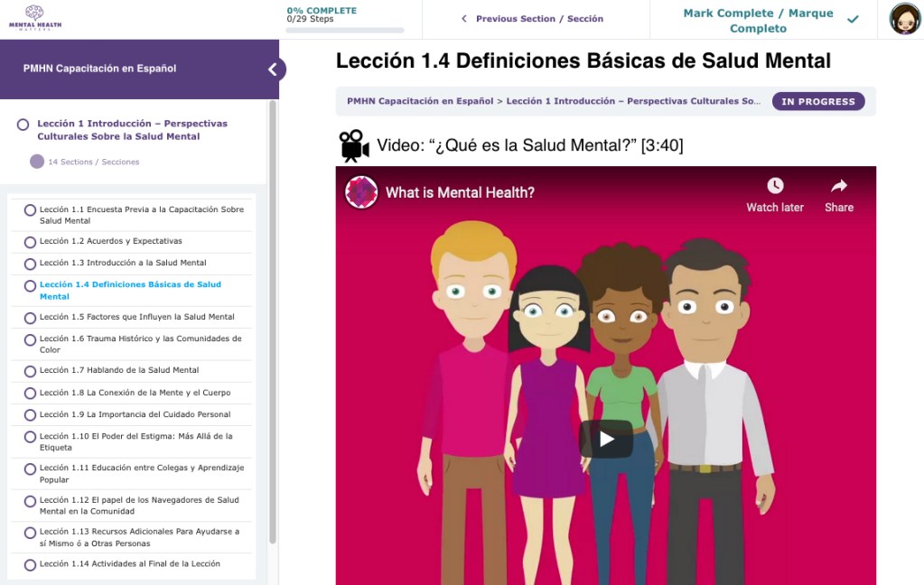Click the video Share arrow icon
Viewport: 924px width, 585px height.
click(838, 186)
